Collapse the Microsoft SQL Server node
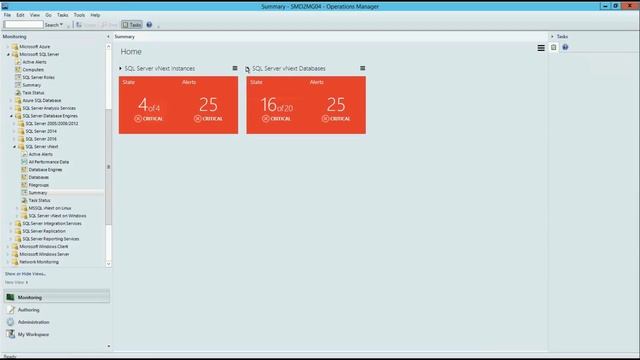 coord(8,54)
